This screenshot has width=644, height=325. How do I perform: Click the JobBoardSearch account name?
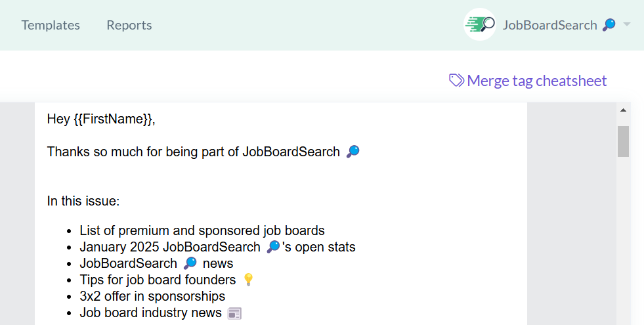coord(549,25)
